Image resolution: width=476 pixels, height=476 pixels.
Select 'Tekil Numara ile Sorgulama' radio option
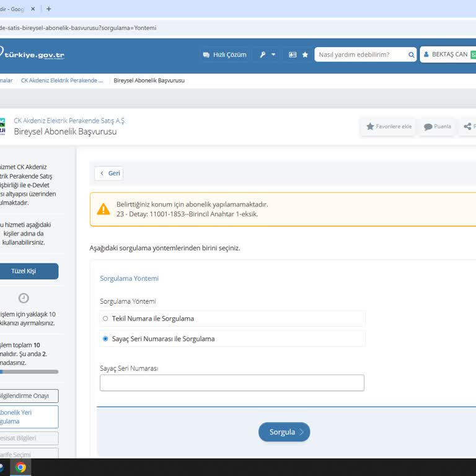(232, 319)
